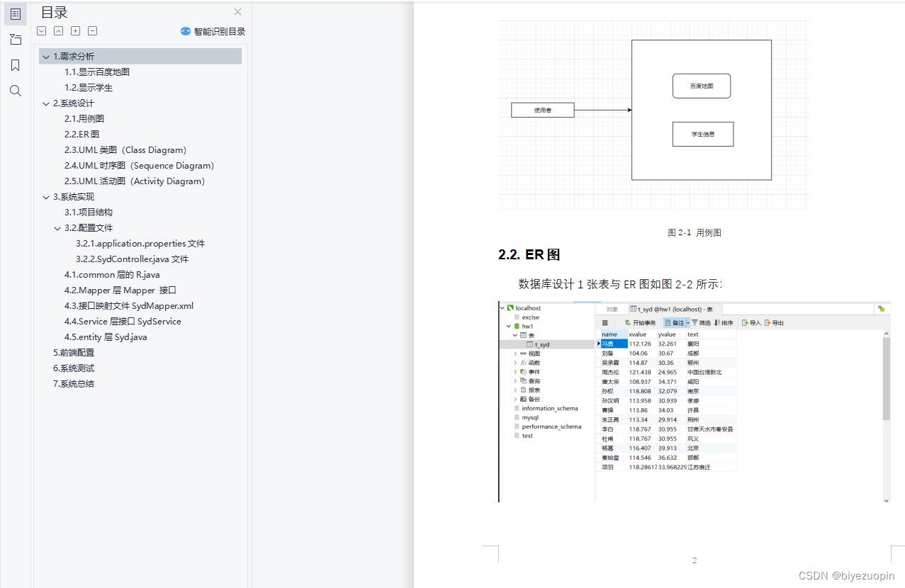Jump to 7.系统总结
The image size is (905, 588).
[x=74, y=384]
